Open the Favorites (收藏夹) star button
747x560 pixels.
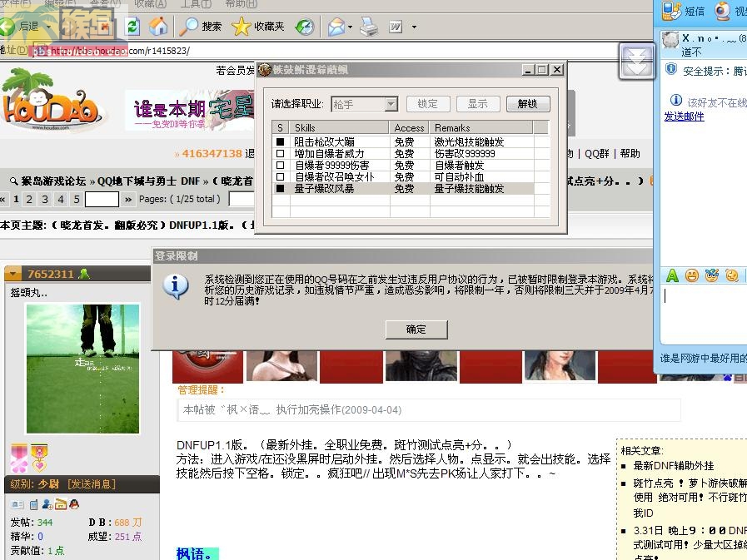(x=257, y=26)
